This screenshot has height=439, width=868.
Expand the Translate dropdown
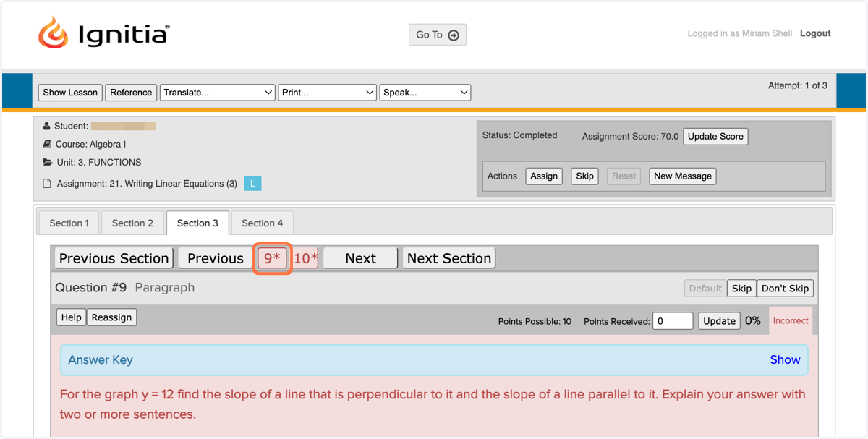(217, 93)
